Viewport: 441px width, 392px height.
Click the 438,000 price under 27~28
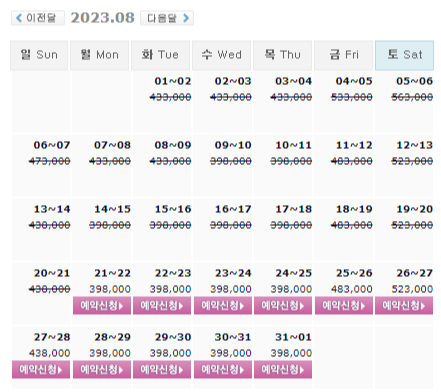click(x=49, y=353)
